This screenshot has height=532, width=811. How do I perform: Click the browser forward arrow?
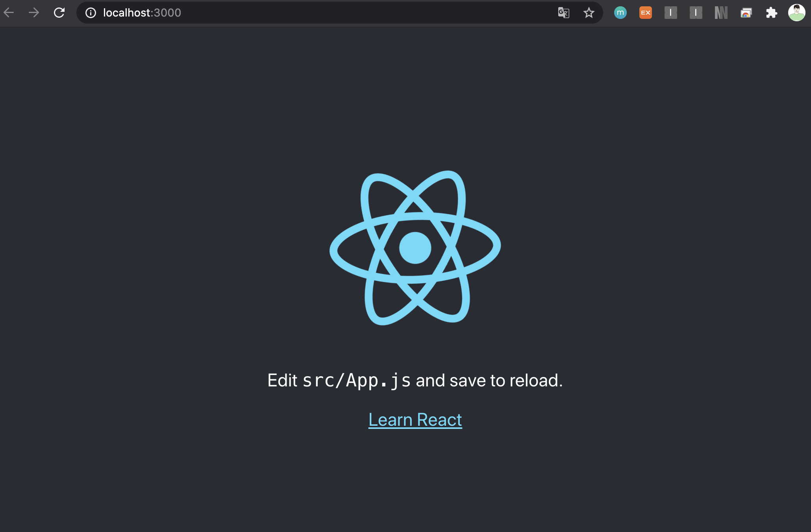[34, 13]
